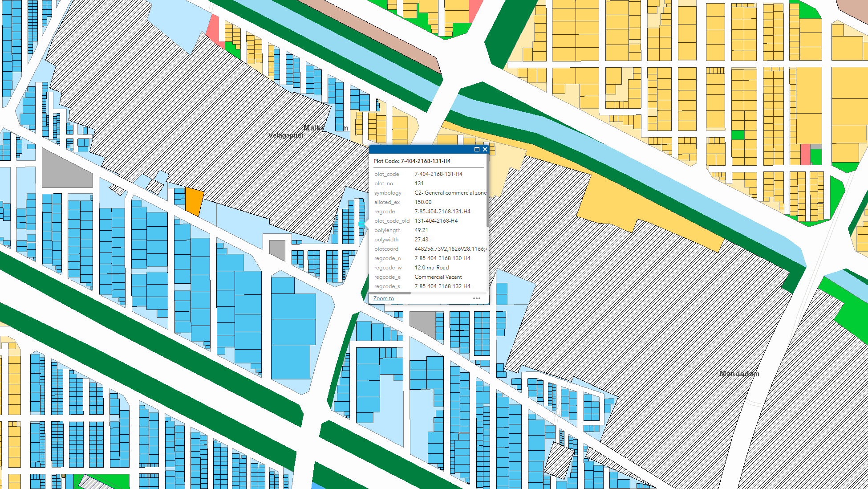The height and width of the screenshot is (489, 868).
Task: Click the 'plot_code_old' field label
Action: (392, 221)
